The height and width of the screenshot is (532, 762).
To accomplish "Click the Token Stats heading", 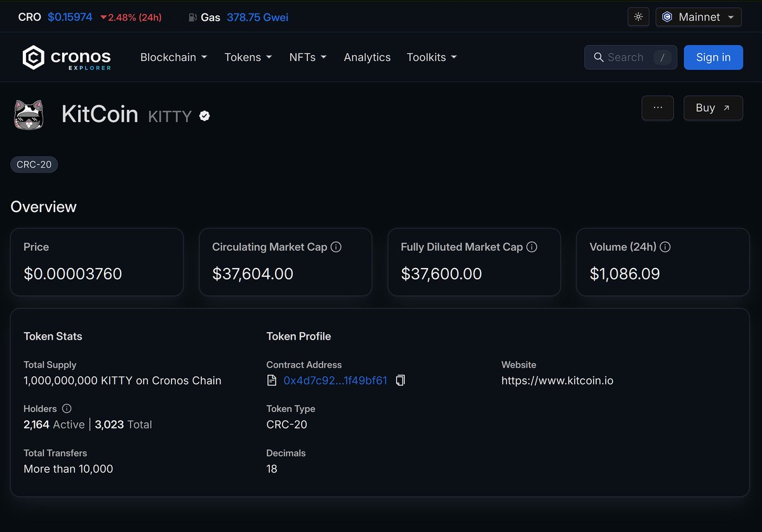I will tap(53, 336).
